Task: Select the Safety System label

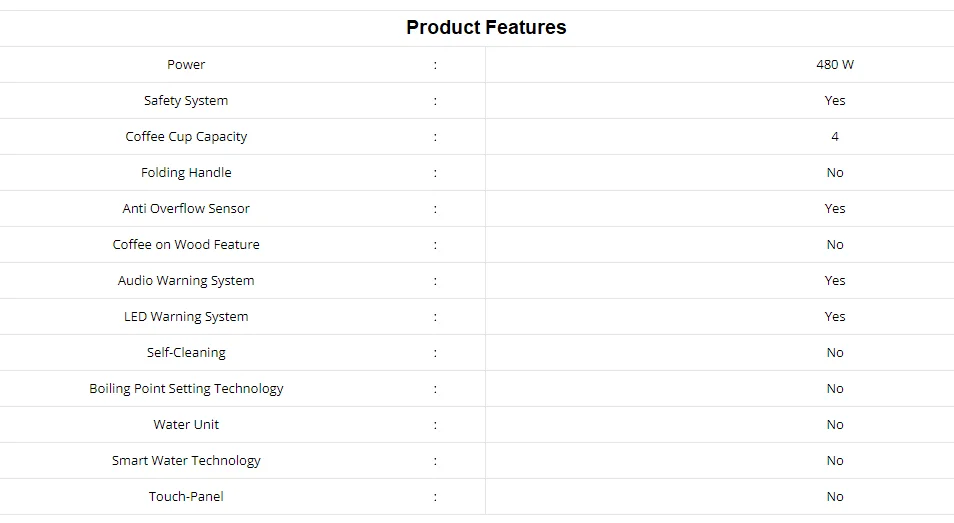Action: coord(186,101)
